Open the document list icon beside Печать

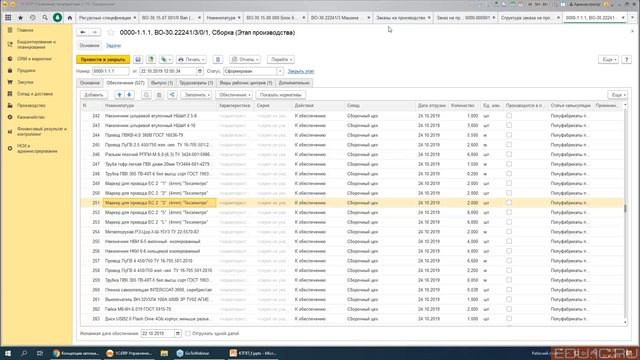[218, 60]
